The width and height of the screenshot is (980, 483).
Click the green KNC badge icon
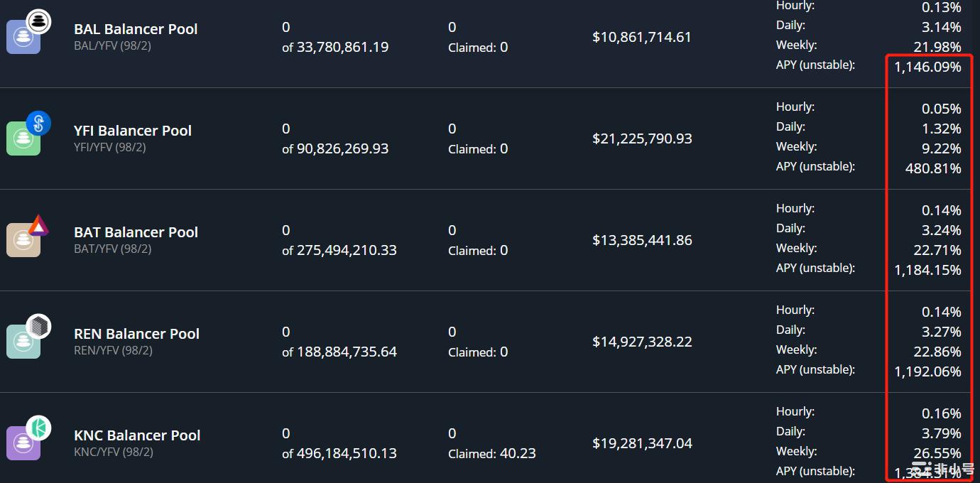(38, 428)
